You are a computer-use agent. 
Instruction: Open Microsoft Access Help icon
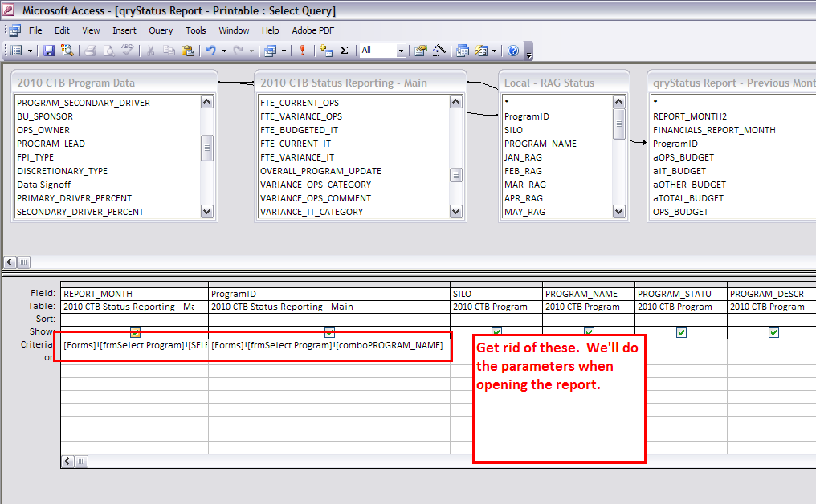coord(513,51)
